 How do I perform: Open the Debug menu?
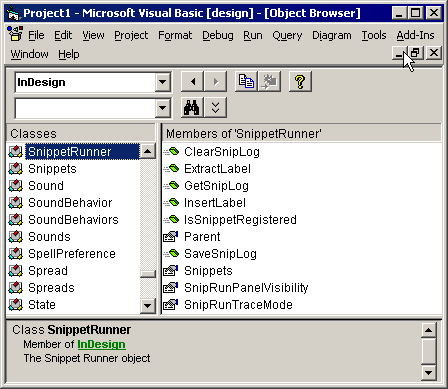[218, 35]
